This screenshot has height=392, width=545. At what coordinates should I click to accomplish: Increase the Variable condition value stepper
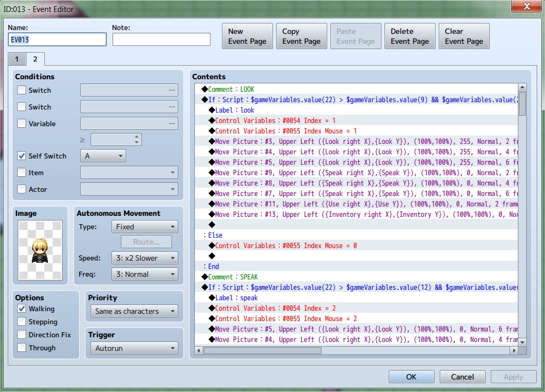[137, 137]
